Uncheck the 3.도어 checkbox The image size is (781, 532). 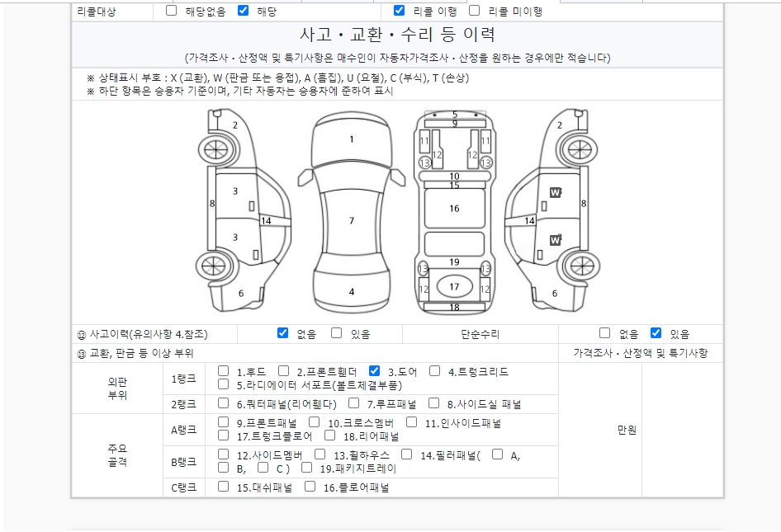tap(374, 371)
